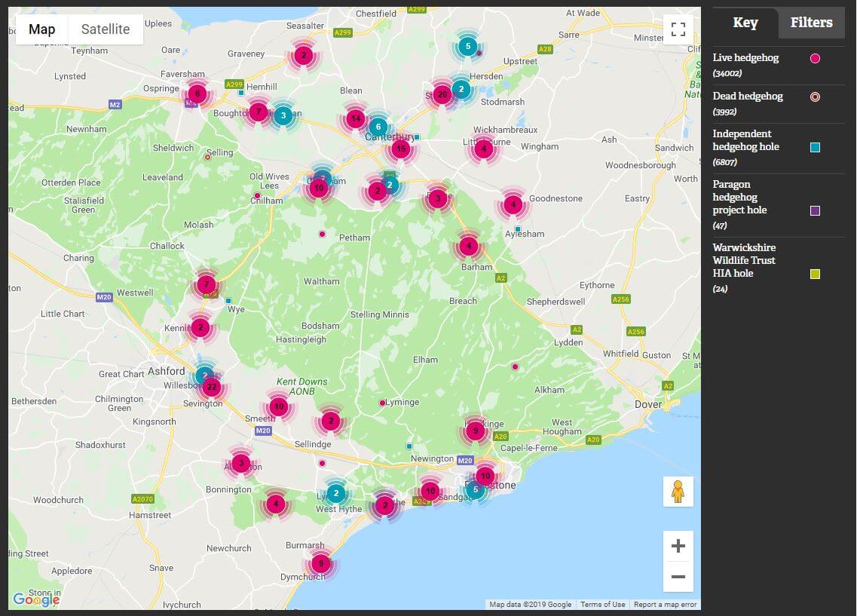Click the Google logo on the map

(x=35, y=599)
